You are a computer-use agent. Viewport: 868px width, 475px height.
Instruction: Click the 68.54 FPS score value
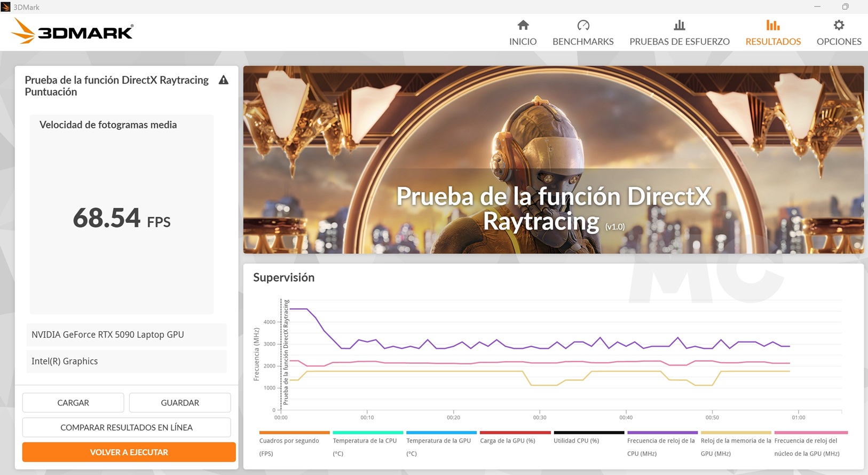click(122, 218)
